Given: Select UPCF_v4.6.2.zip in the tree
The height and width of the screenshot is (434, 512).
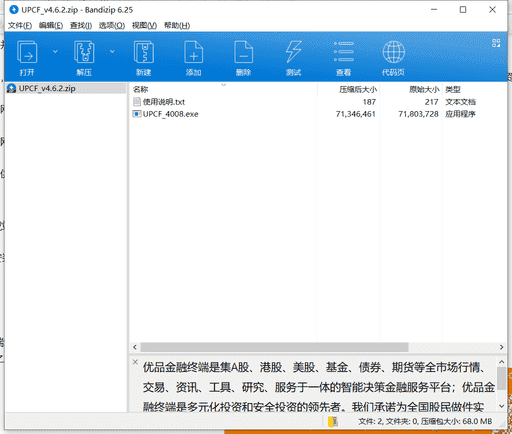Looking at the screenshot, I should point(47,88).
